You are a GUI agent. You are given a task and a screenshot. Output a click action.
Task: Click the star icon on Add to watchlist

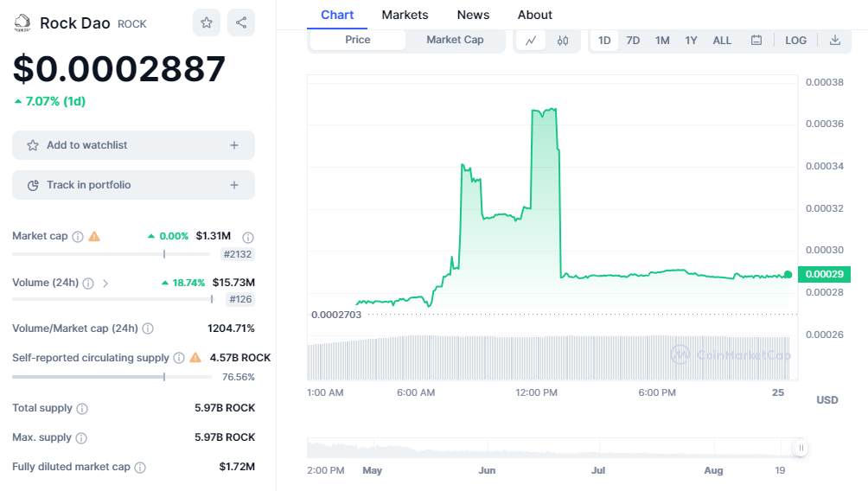point(33,145)
